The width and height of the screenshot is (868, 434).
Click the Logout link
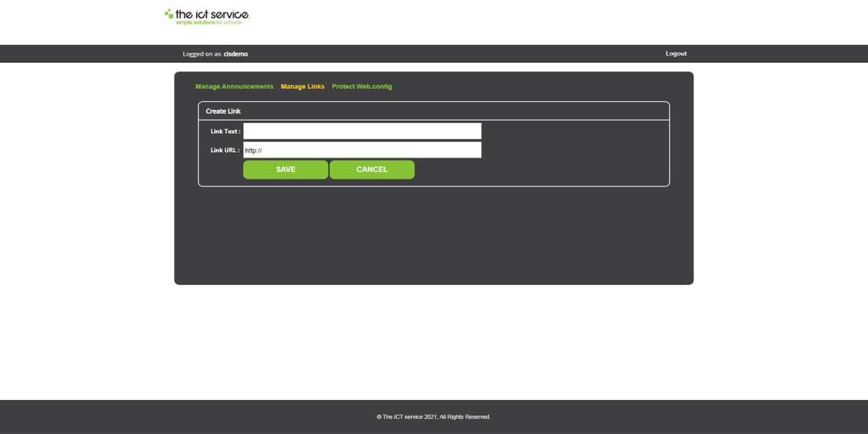(x=676, y=53)
